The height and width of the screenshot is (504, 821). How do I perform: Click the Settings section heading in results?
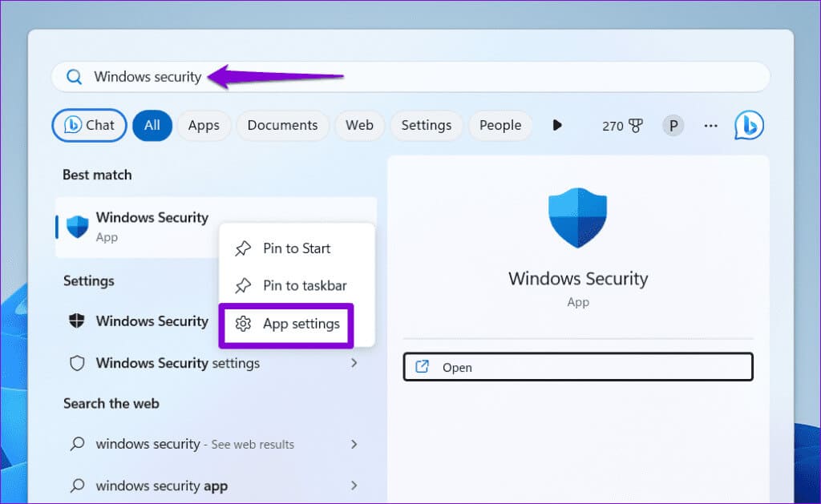point(88,281)
